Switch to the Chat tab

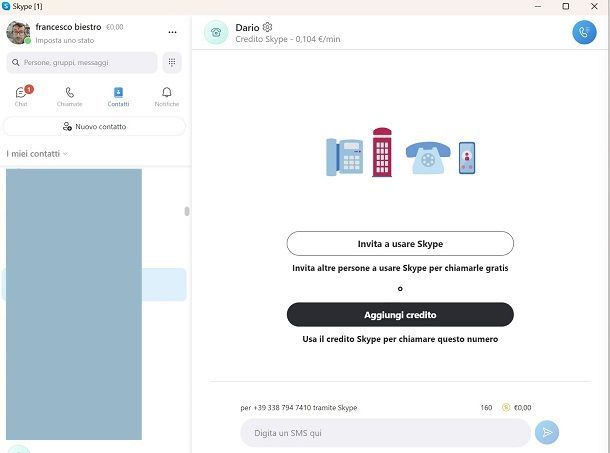(x=21, y=96)
